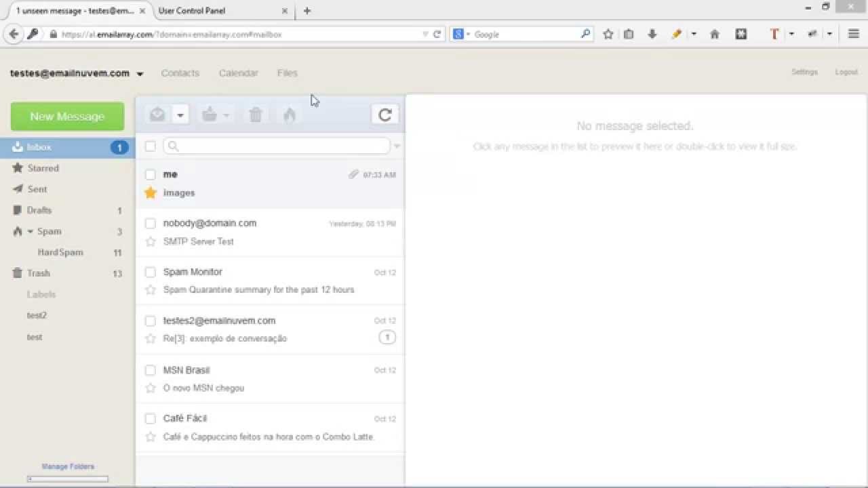Open the downloads arrow icon

pyautogui.click(x=652, y=34)
